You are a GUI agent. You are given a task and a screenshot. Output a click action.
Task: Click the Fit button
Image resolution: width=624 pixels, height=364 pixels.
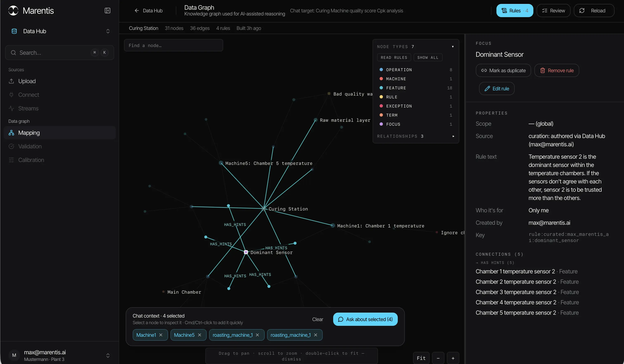[x=421, y=358]
